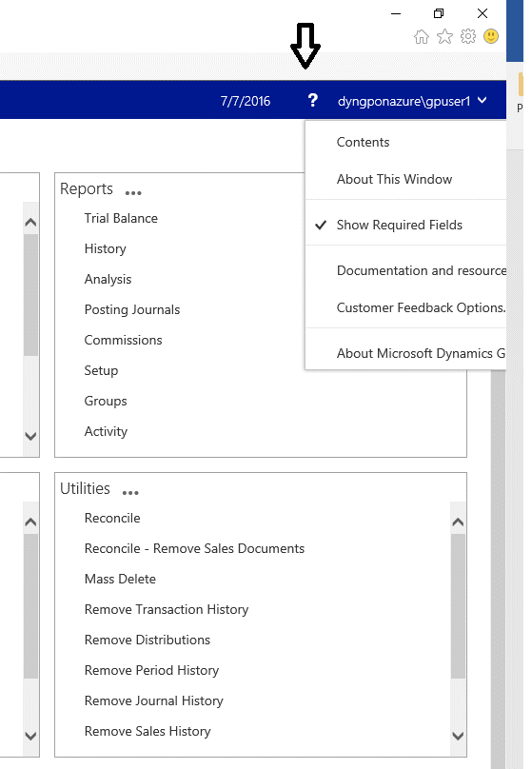Open Posting Journals report
532x769 pixels.
coord(132,309)
